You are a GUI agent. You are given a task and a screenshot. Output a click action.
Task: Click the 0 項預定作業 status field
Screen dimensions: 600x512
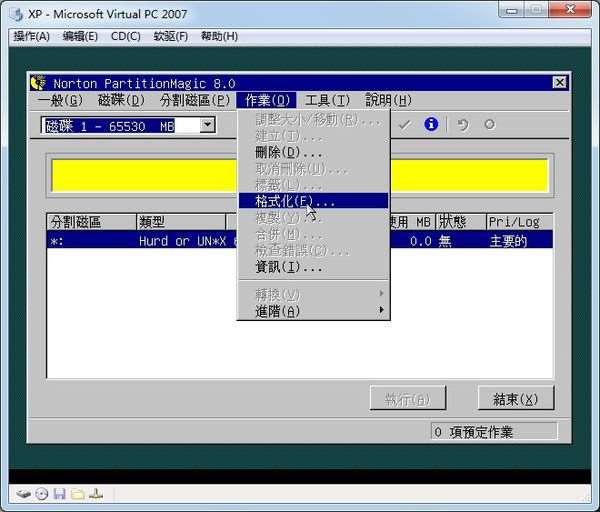(x=494, y=432)
